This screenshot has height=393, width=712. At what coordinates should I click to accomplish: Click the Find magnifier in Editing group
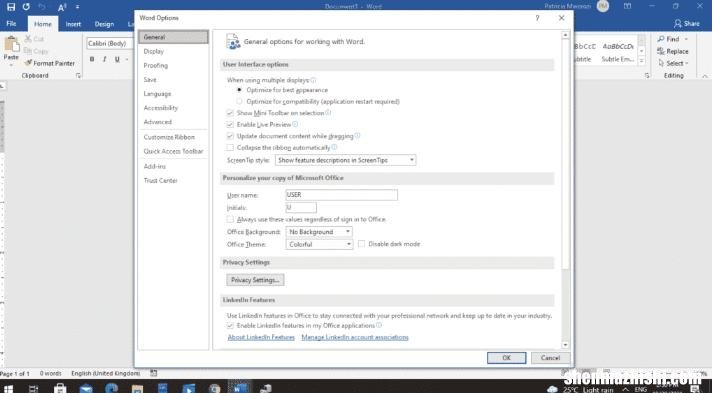pos(661,39)
